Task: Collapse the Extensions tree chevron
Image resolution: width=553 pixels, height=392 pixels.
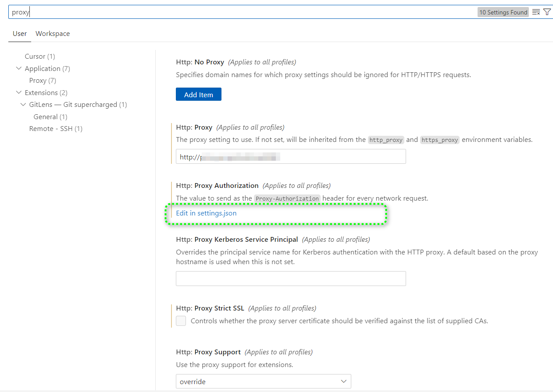Action: pos(18,92)
